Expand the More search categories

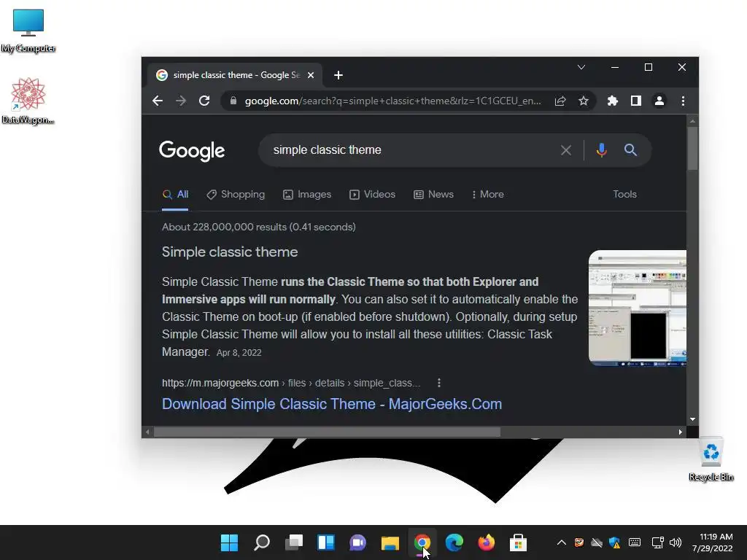[x=487, y=194]
